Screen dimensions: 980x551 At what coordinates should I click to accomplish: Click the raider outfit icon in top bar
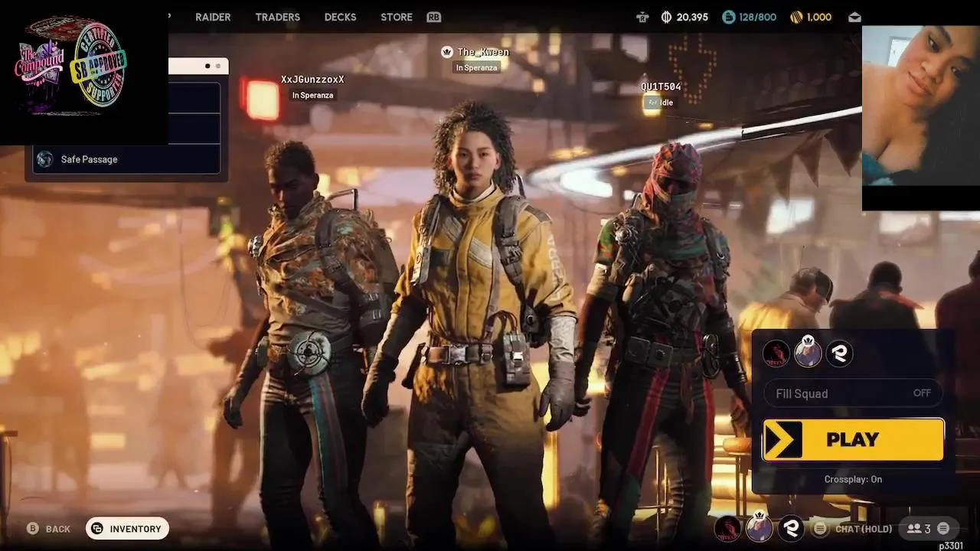click(x=642, y=17)
